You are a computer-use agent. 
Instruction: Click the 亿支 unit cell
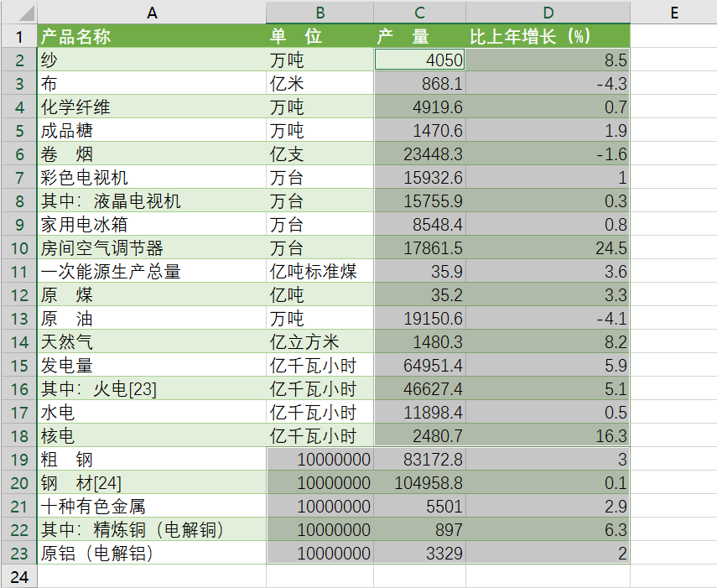pos(320,154)
